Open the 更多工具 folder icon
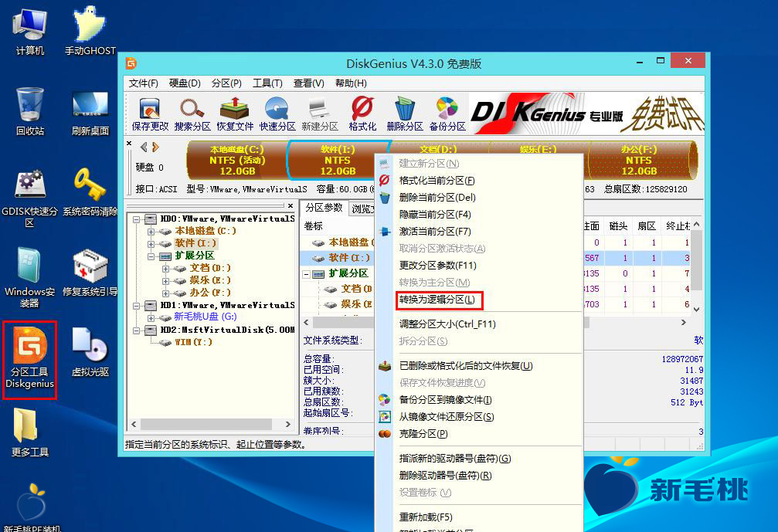 click(30, 432)
